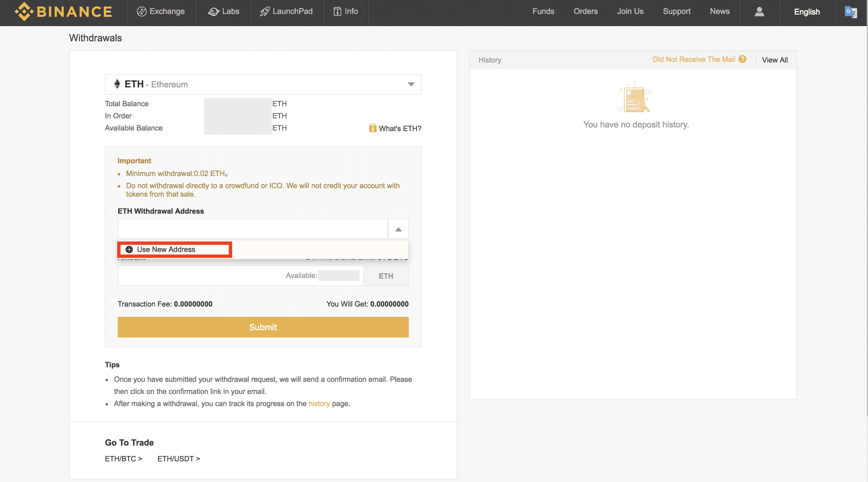This screenshot has width=868, height=482.
Task: Click the What's ETH info icon
Action: (372, 128)
